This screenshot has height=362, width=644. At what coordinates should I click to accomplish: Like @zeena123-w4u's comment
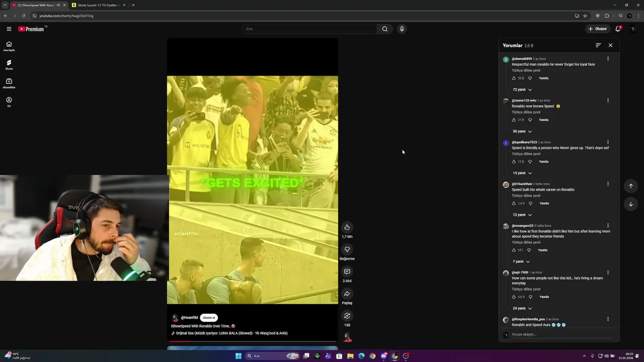pyautogui.click(x=514, y=120)
